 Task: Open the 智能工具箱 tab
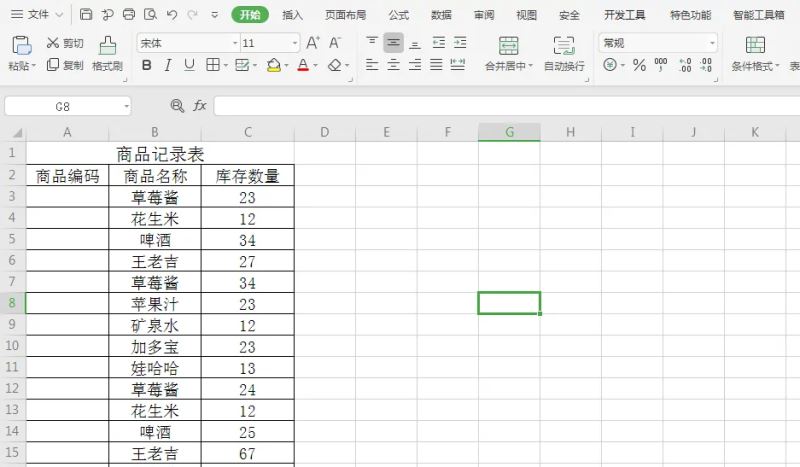click(759, 15)
